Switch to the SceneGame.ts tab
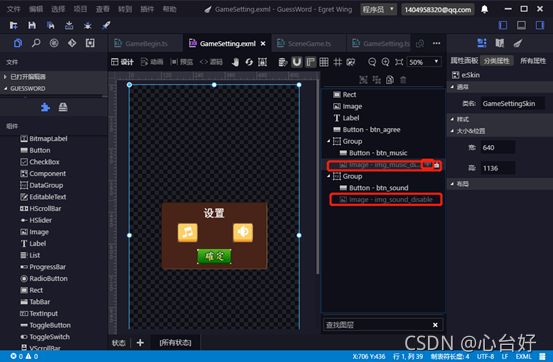This screenshot has width=553, height=362. click(304, 43)
